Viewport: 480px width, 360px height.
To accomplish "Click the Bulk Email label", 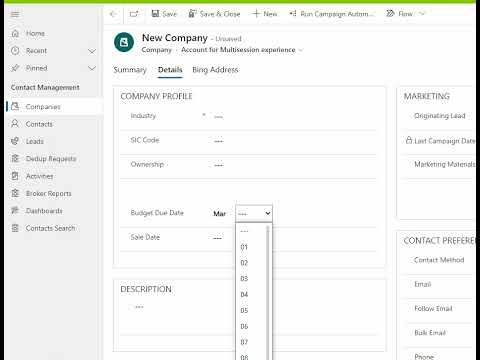I will coord(430,333).
